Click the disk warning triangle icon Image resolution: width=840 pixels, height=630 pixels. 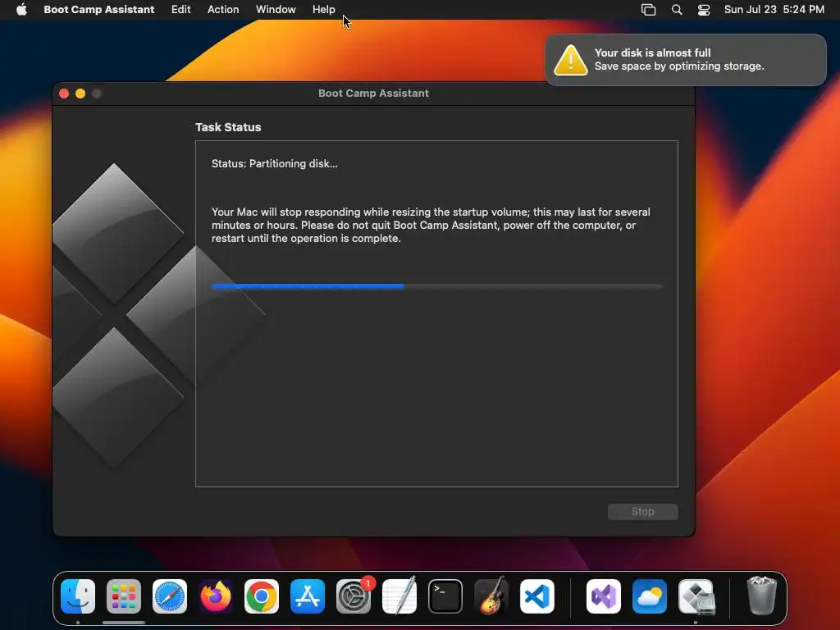click(571, 60)
